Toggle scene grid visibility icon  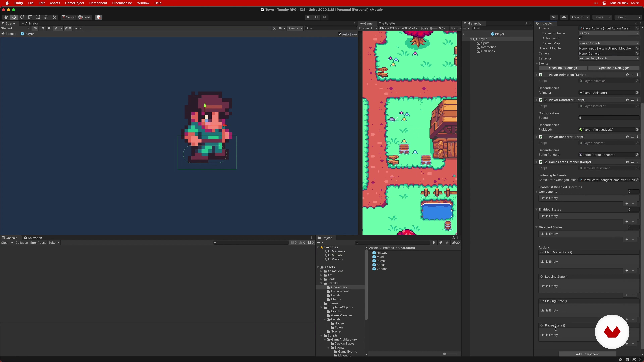point(75,28)
